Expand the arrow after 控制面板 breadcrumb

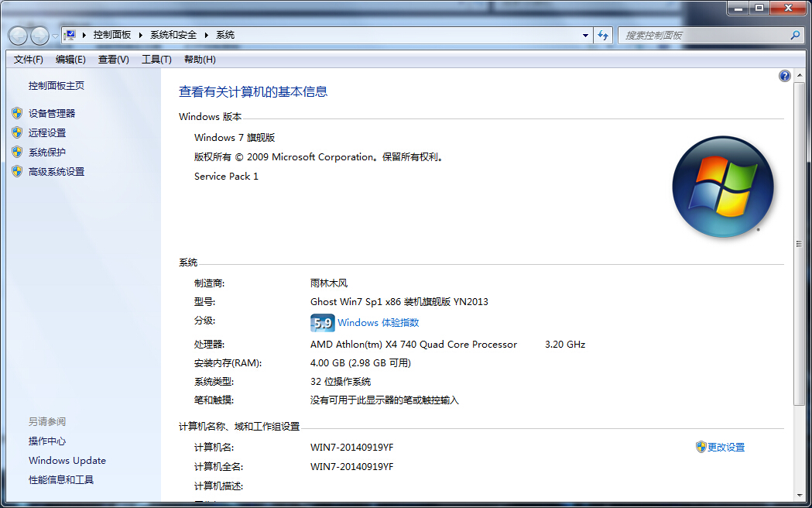[141, 35]
